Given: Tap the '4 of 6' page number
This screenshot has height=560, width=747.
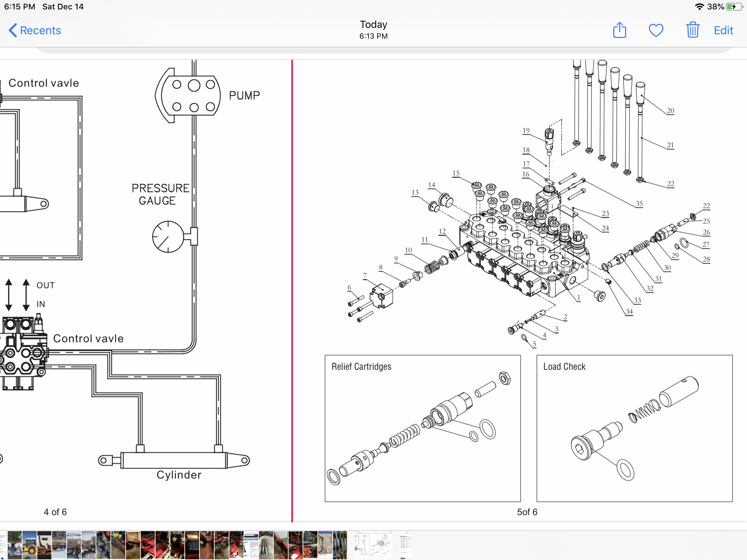Looking at the screenshot, I should click(x=55, y=512).
